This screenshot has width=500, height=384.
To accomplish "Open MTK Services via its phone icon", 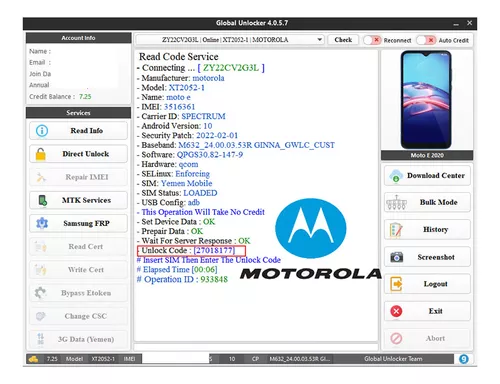I will (43, 200).
